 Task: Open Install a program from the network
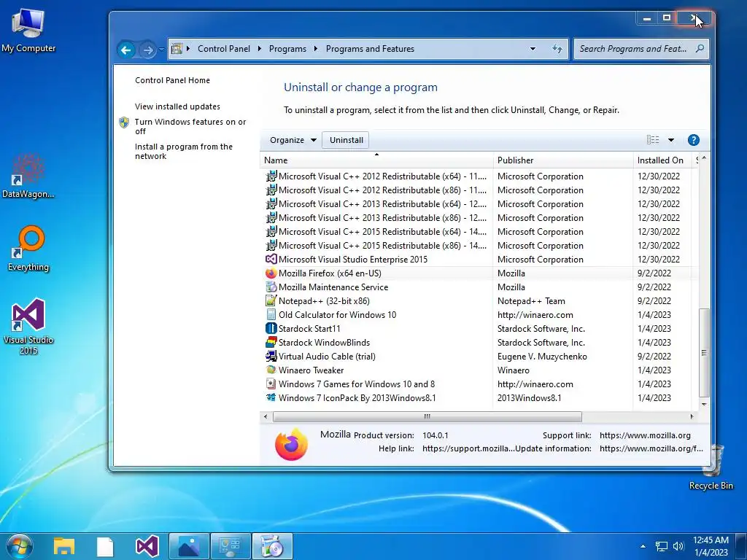[183, 152]
